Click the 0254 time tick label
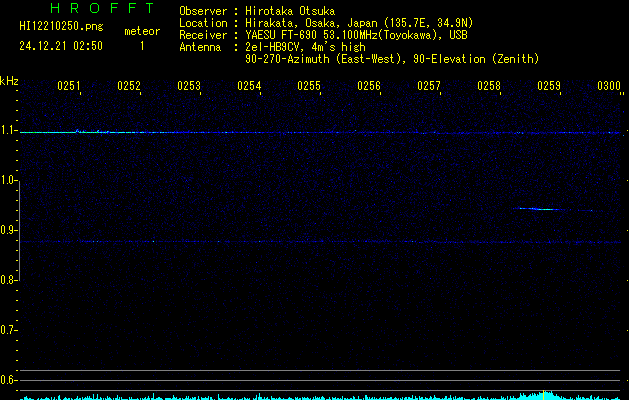The image size is (629, 400). (x=249, y=85)
